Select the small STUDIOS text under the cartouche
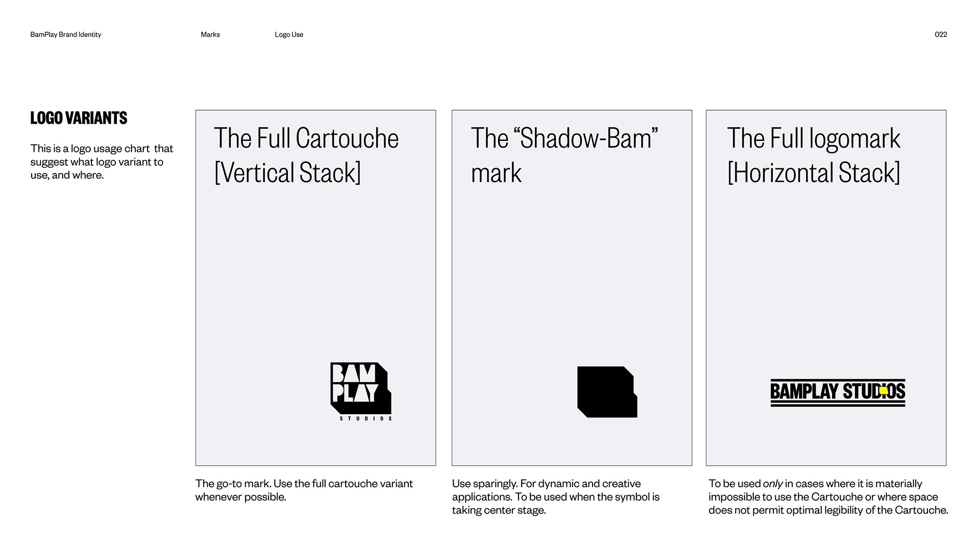 pos(365,419)
